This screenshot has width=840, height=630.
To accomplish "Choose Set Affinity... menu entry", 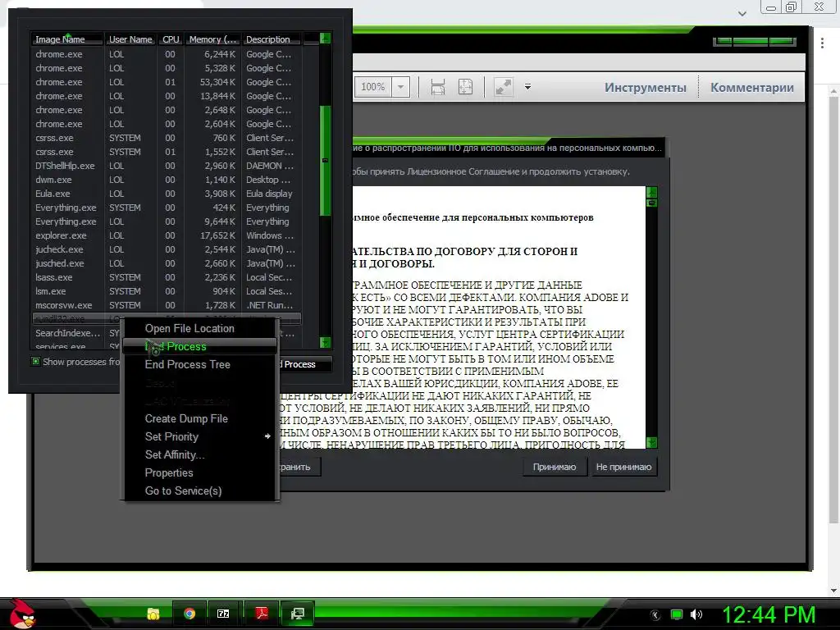I will (x=175, y=454).
